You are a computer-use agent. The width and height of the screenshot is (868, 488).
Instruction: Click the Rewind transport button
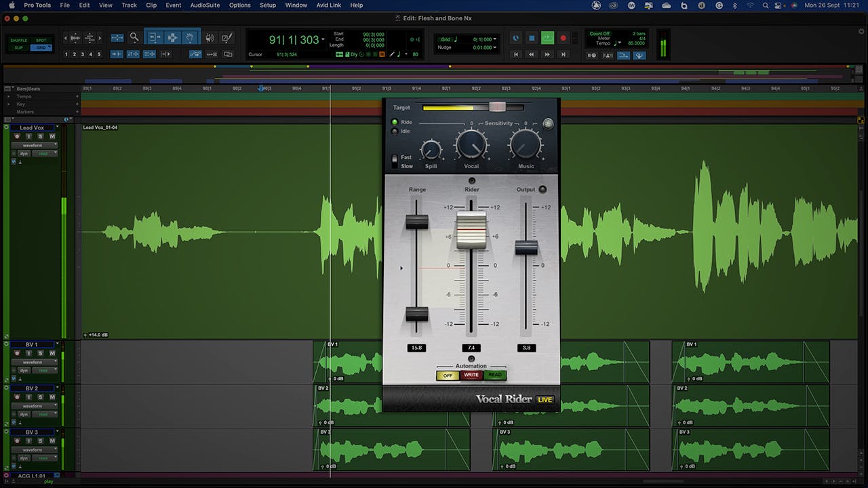pos(532,54)
